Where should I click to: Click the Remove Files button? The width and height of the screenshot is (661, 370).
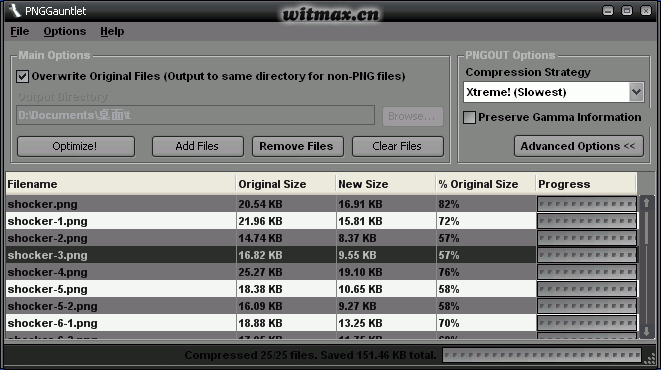[x=298, y=146]
